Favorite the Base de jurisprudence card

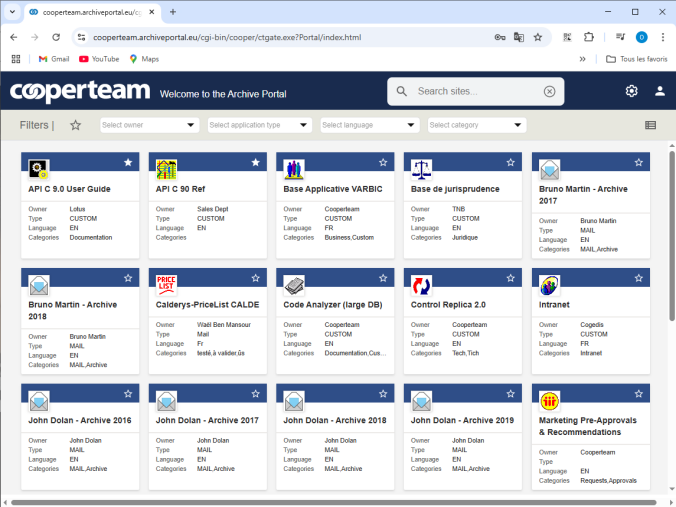point(510,163)
